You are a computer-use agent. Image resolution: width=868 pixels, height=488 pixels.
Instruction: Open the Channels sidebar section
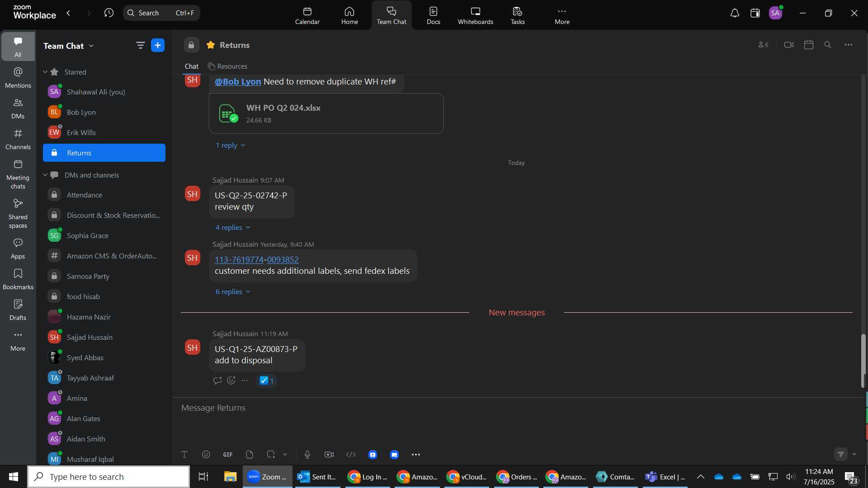18,139
